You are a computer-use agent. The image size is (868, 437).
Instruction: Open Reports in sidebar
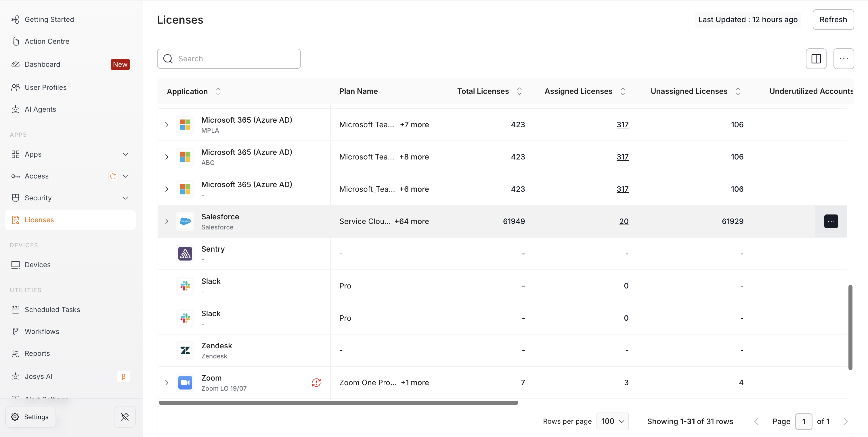[x=70, y=354]
